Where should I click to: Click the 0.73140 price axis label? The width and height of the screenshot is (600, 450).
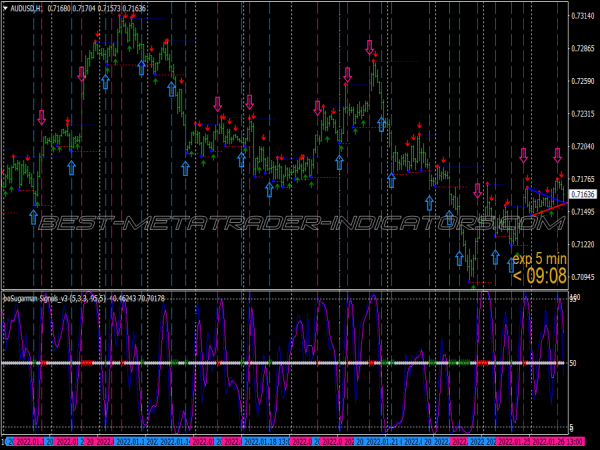coord(583,16)
